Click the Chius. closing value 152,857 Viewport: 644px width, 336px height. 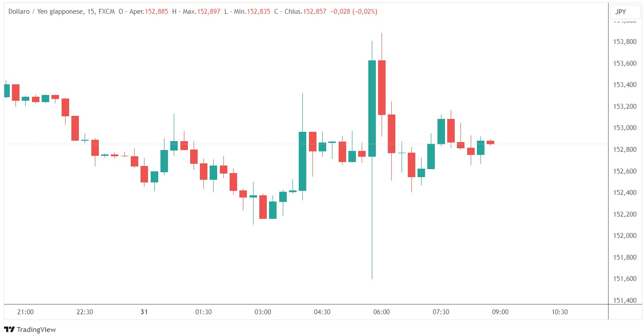point(314,12)
